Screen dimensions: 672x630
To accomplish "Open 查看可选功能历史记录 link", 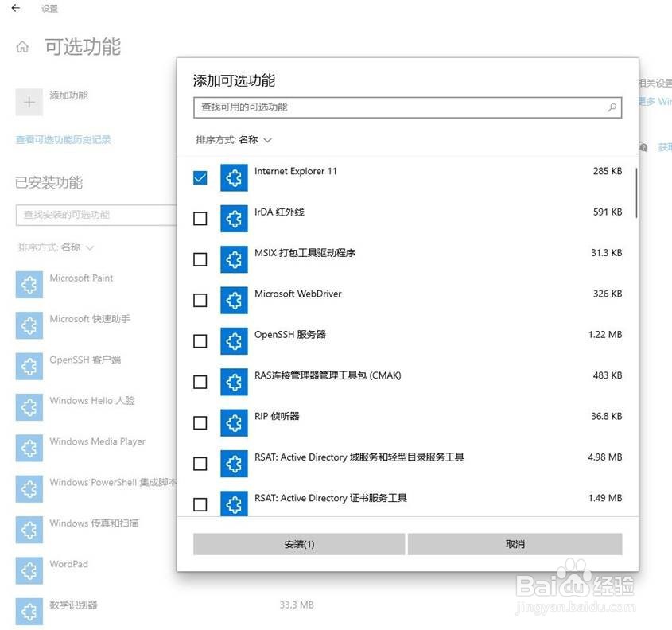I will pos(64,140).
